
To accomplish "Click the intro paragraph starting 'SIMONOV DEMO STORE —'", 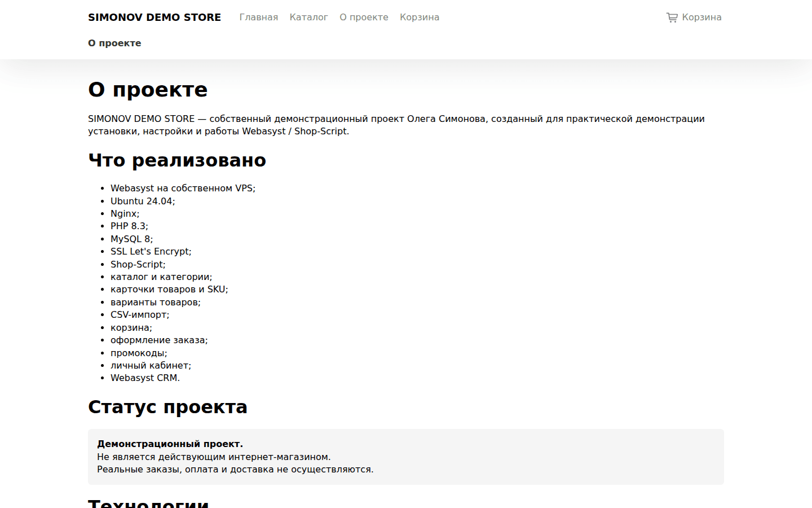I will [396, 125].
